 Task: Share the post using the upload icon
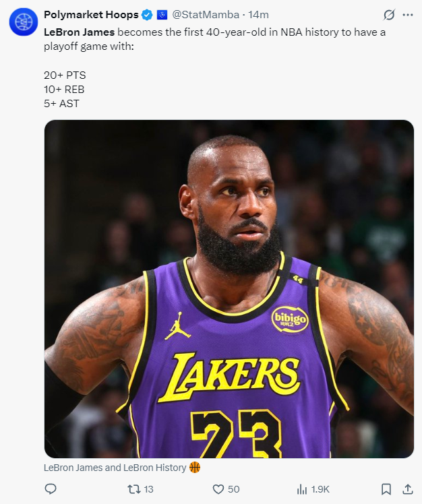tap(408, 489)
